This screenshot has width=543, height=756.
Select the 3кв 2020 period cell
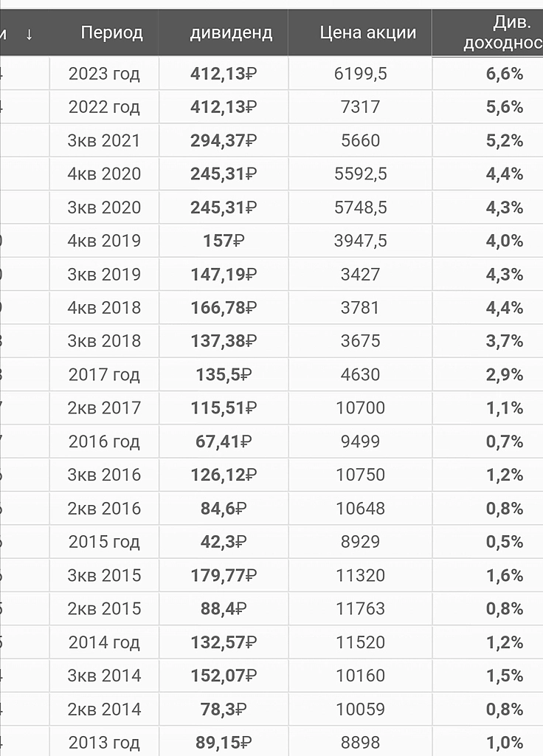104,207
